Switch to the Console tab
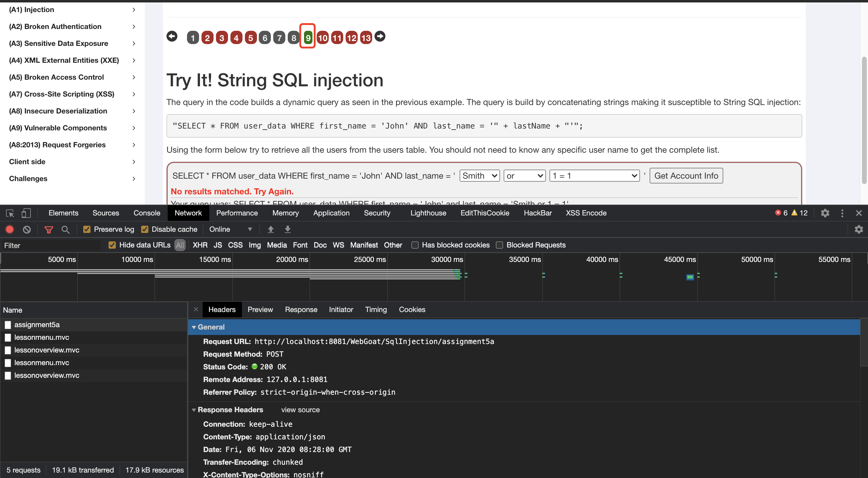The height and width of the screenshot is (478, 868). pos(147,213)
